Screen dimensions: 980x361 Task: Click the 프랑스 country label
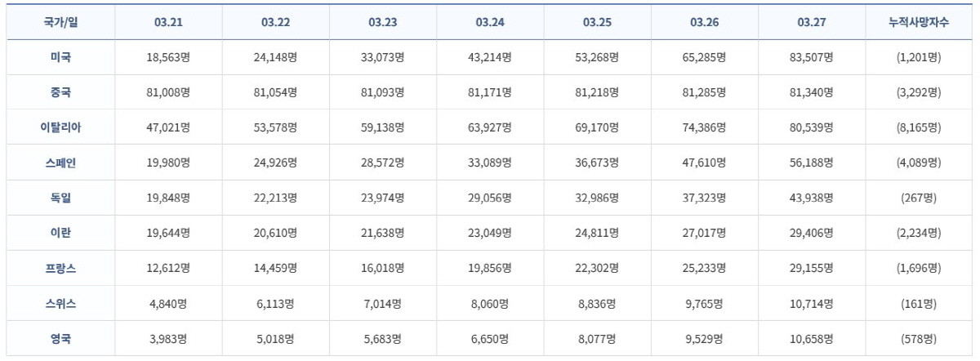coord(60,268)
